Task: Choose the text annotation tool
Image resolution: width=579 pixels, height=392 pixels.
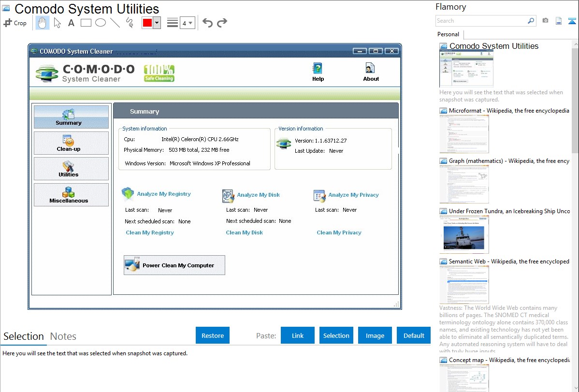Action: click(x=71, y=23)
